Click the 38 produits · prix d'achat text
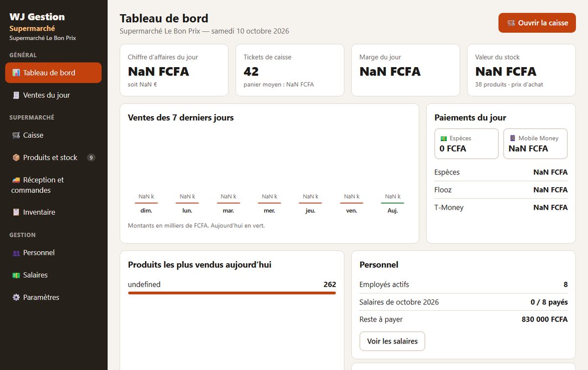This screenshot has width=588, height=370. pos(509,84)
